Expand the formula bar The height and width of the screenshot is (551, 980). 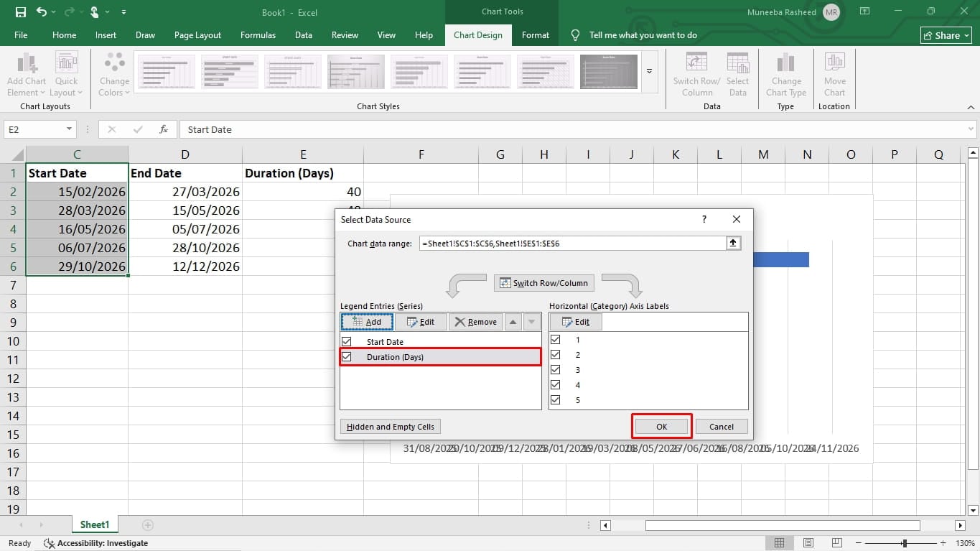click(x=970, y=129)
